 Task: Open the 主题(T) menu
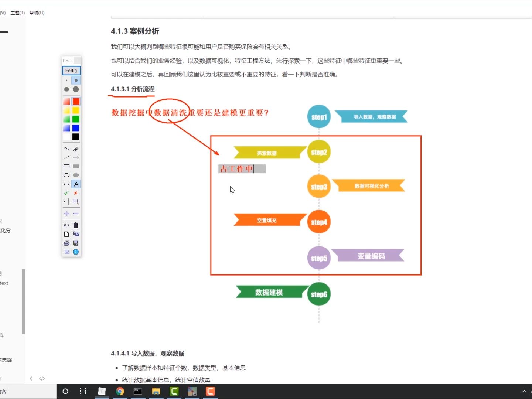(17, 13)
